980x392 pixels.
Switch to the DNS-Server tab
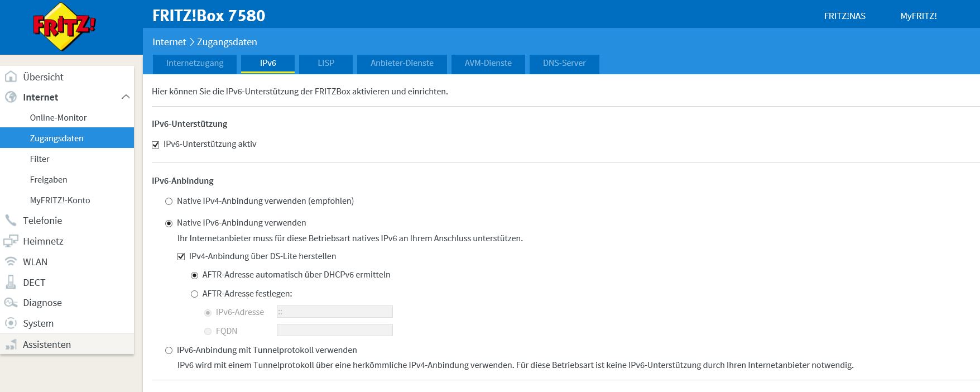tap(564, 63)
